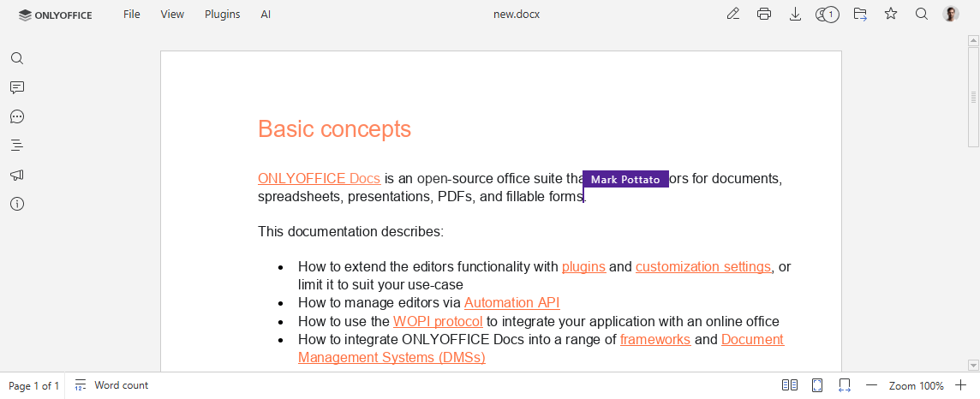Open Document Management Systems (DMSs) link
This screenshot has height=399, width=980.
click(391, 358)
